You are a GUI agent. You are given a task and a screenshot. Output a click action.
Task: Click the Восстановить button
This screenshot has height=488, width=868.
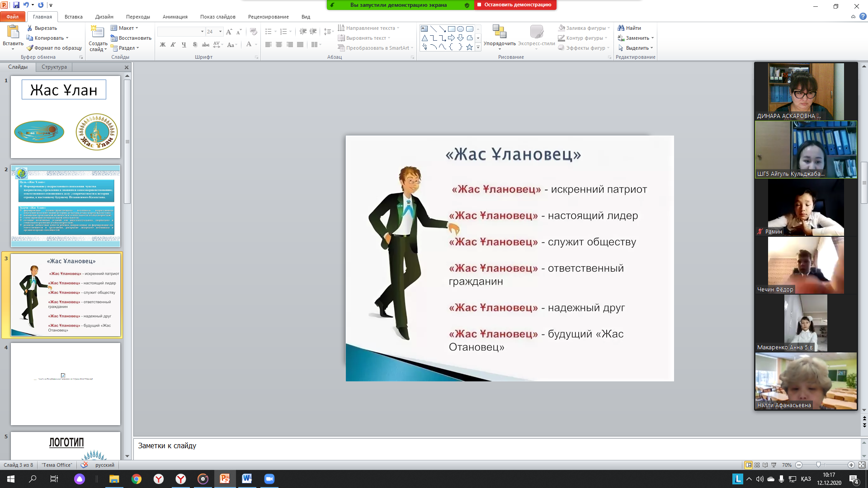pyautogui.click(x=131, y=38)
